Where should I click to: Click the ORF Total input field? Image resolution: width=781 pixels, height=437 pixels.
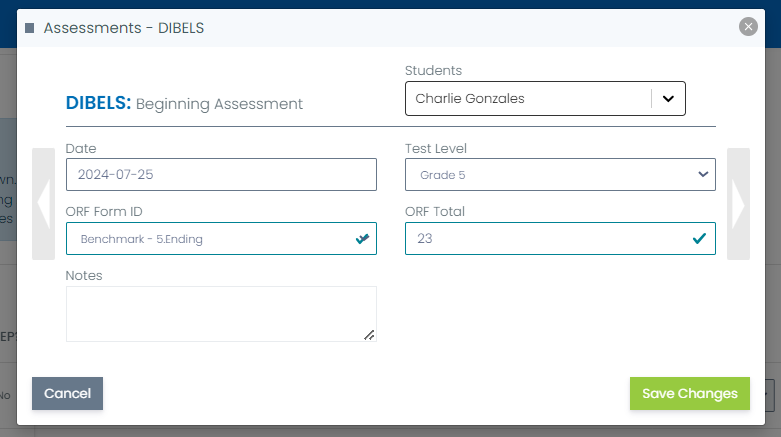[x=560, y=239]
